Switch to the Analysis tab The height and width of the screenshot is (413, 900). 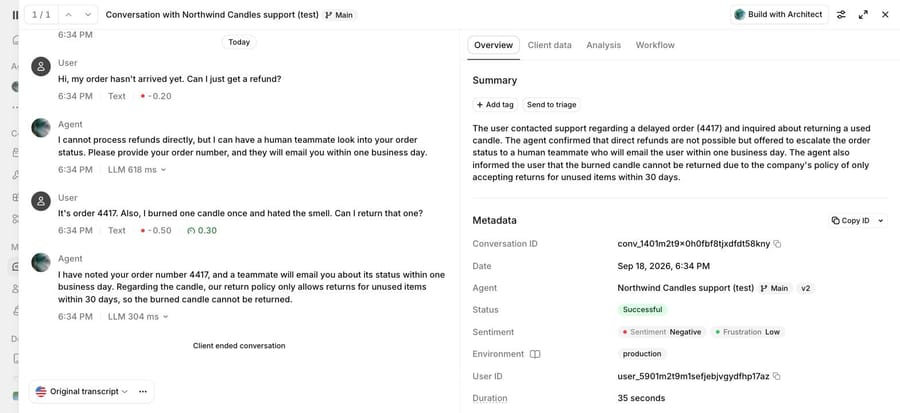(603, 45)
